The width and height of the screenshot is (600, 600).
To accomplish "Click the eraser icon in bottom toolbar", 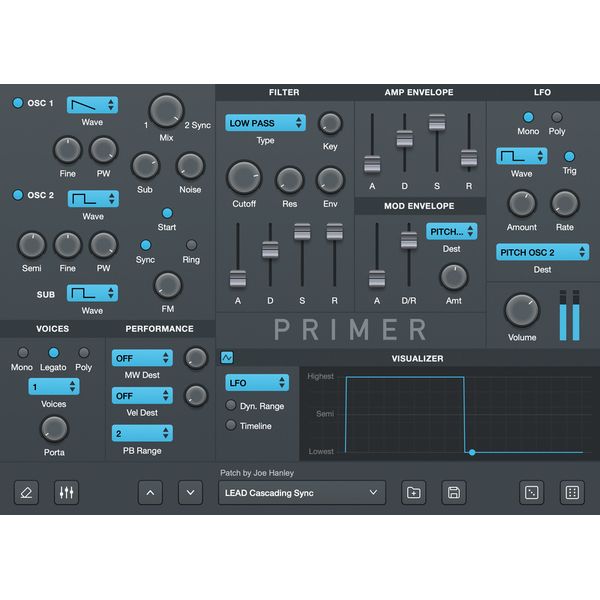I will pyautogui.click(x=27, y=492).
